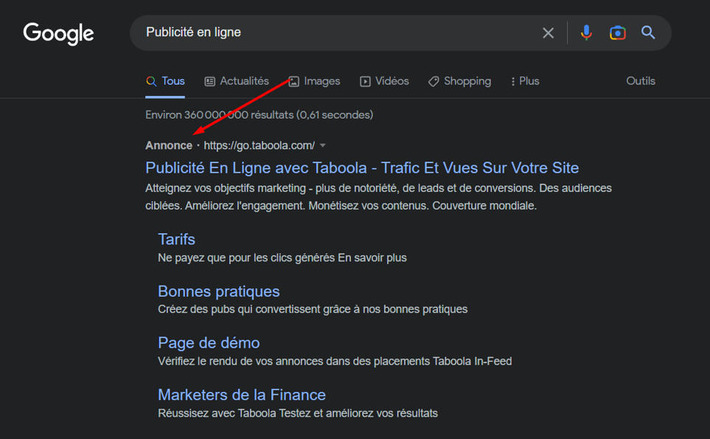Click 'Ne payez que pour les clics générés' description
The height and width of the screenshot is (439, 710).
(282, 258)
